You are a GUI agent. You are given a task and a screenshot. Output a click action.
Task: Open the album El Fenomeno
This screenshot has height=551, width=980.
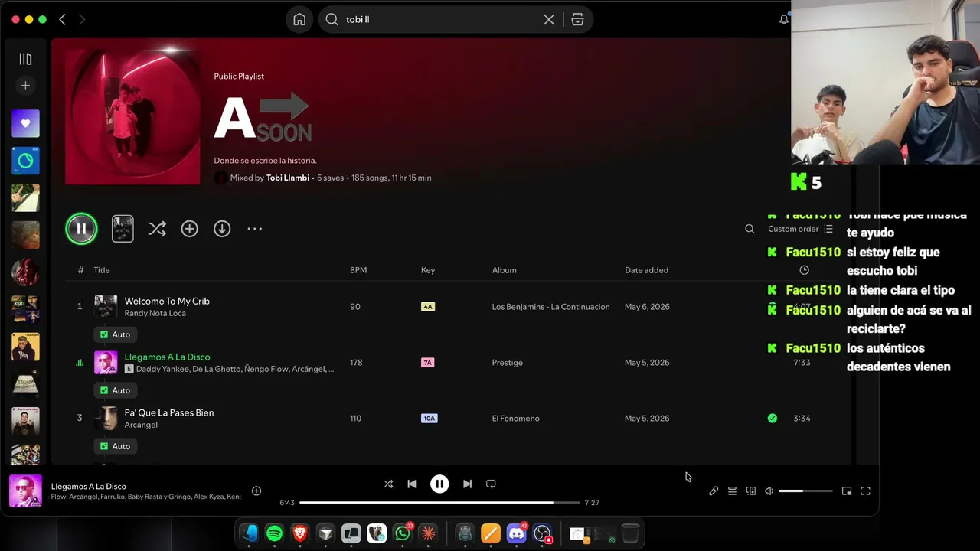(x=516, y=419)
